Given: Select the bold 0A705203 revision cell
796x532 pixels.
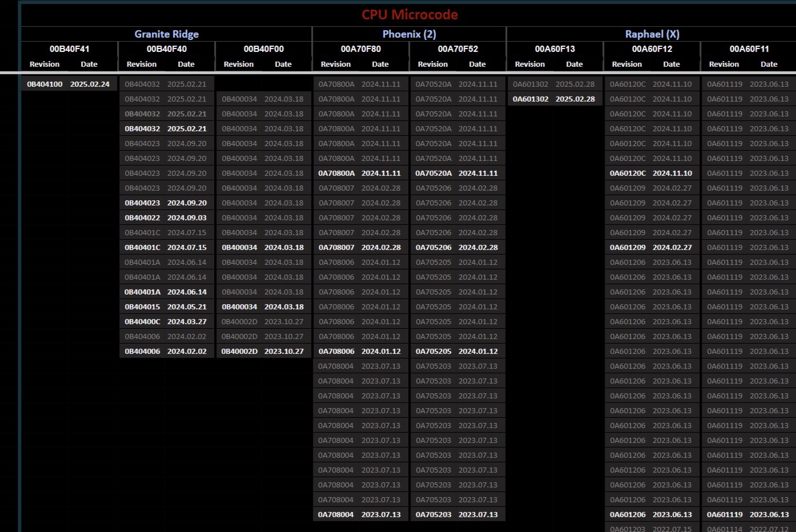Looking at the screenshot, I should click(x=433, y=514).
